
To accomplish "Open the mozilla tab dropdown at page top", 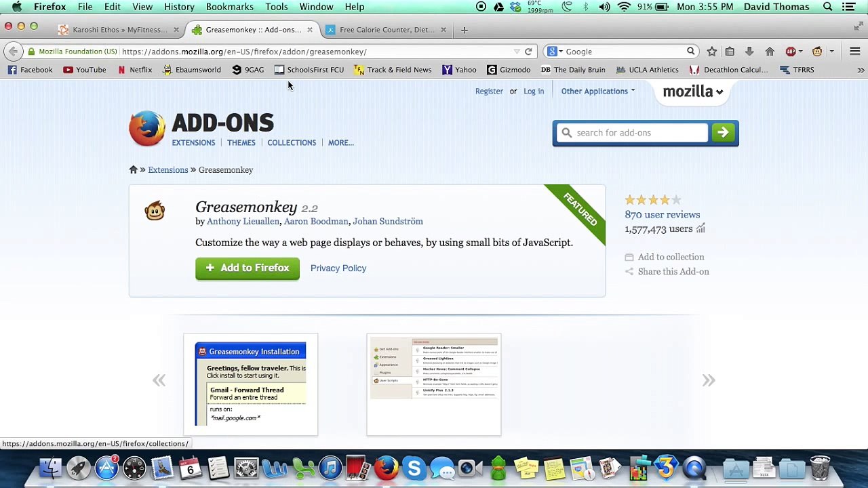I will coord(693,91).
